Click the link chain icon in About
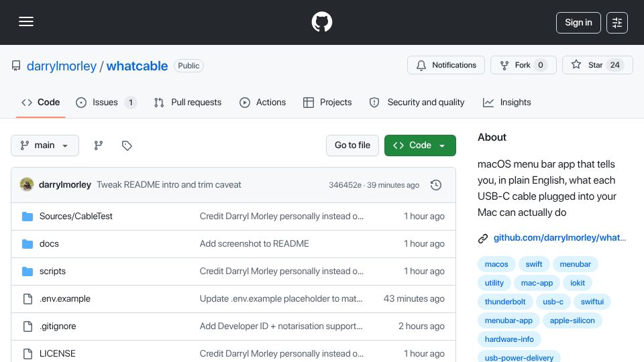The width and height of the screenshot is (644, 362). (483, 238)
